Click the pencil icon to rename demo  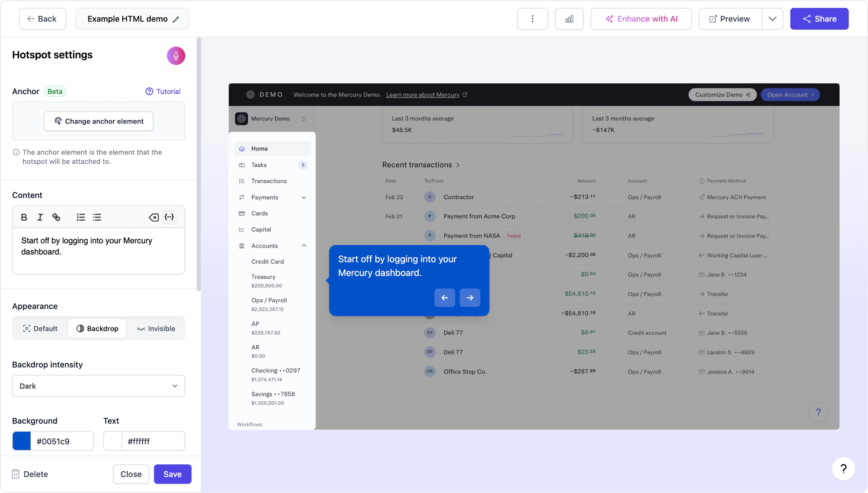176,19
